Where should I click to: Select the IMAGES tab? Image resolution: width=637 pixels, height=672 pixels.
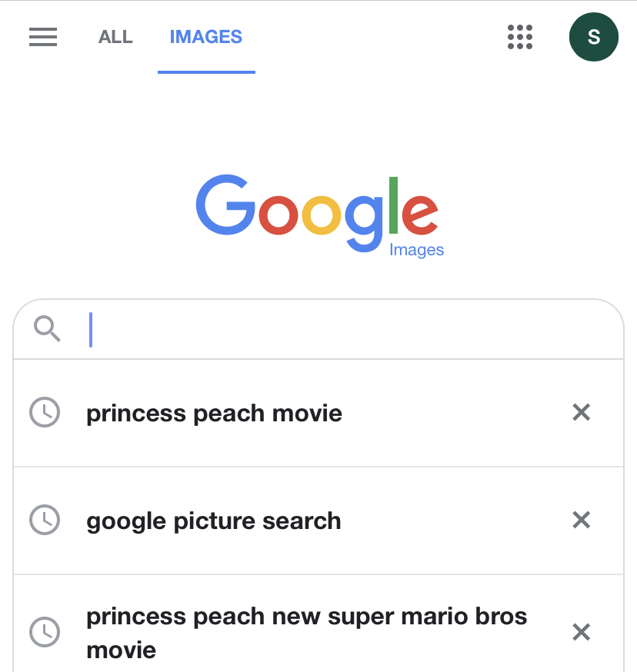205,37
